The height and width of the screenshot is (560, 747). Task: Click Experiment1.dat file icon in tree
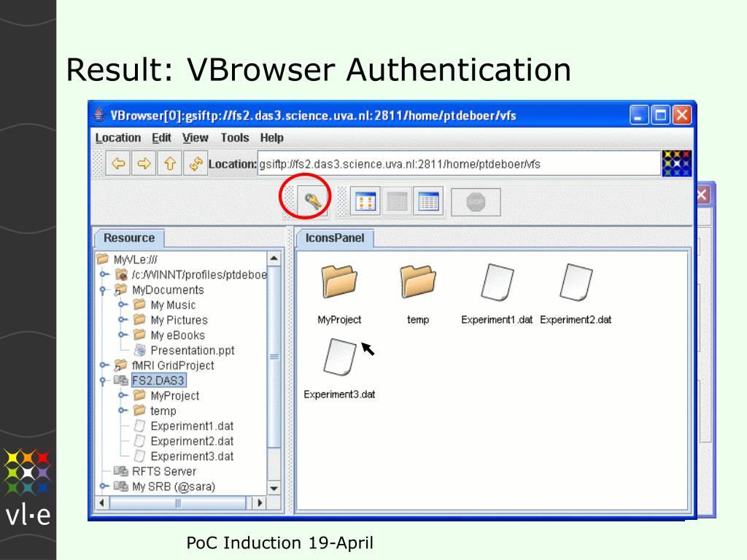point(139,426)
